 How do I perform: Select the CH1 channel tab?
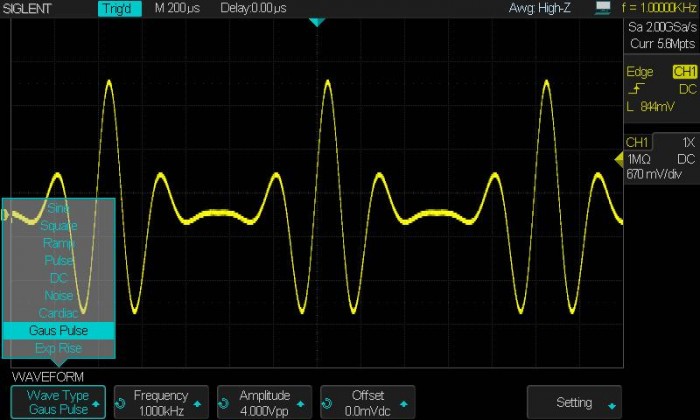tap(638, 142)
